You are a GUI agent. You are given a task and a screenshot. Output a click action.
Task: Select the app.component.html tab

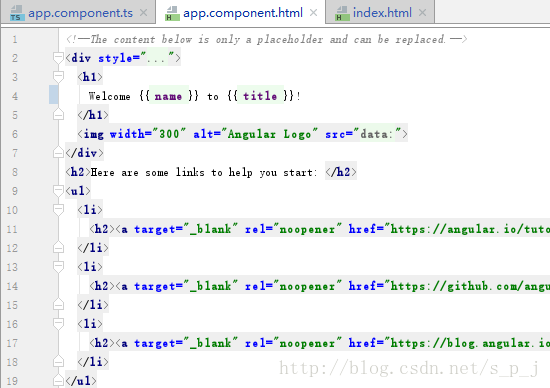pos(242,13)
